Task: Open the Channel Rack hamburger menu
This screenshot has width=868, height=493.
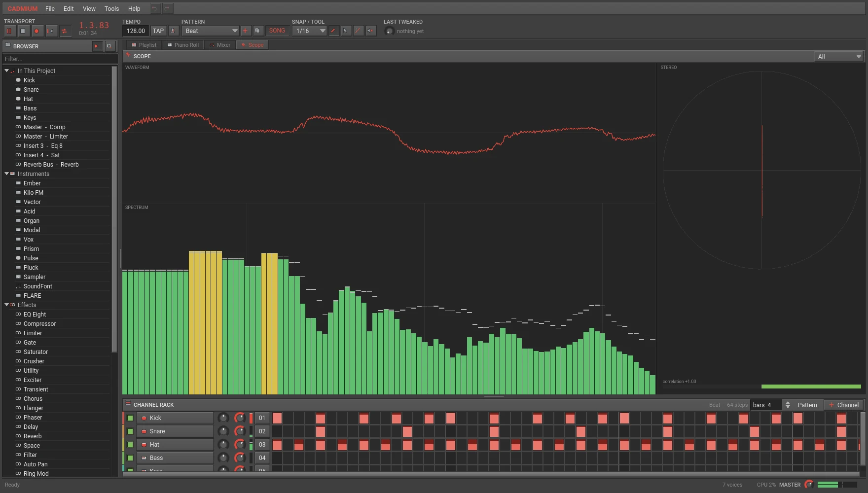Action: pyautogui.click(x=128, y=404)
